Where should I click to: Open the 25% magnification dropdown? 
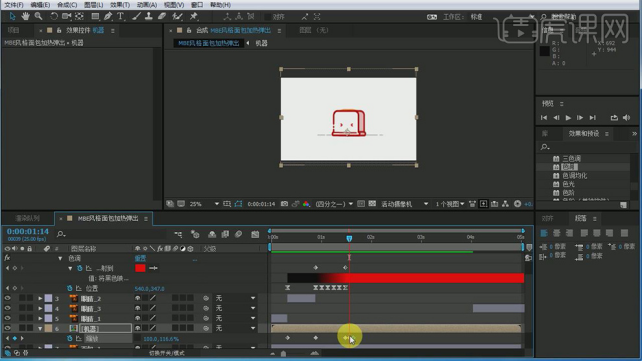[204, 204]
